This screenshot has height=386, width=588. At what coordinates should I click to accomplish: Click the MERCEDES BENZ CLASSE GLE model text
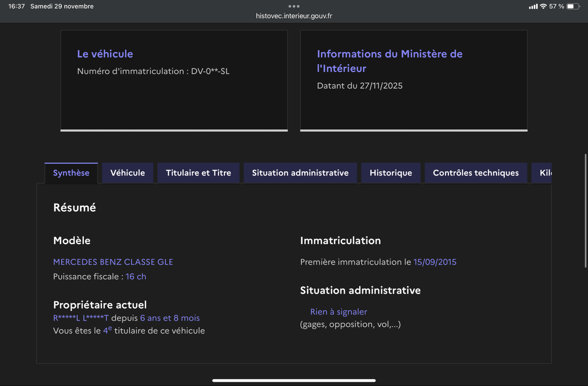[x=113, y=262]
